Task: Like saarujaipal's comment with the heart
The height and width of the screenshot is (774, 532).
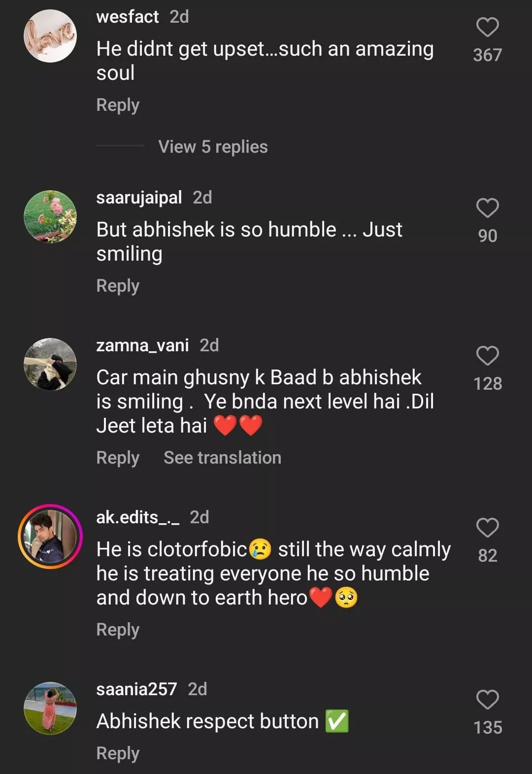Action: point(487,208)
